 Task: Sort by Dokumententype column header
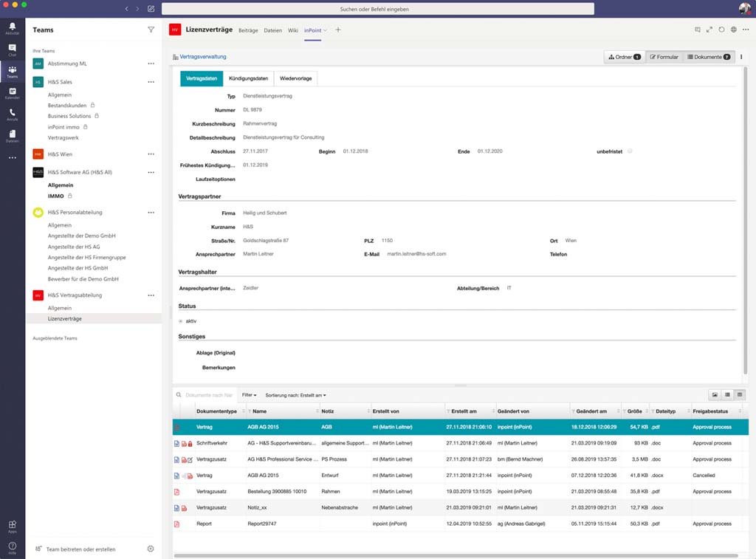coord(216,411)
